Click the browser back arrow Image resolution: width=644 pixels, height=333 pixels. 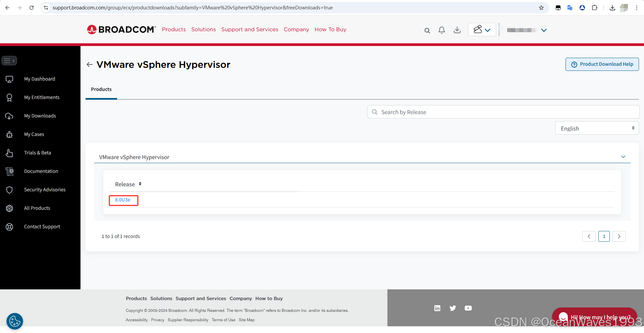(7, 8)
